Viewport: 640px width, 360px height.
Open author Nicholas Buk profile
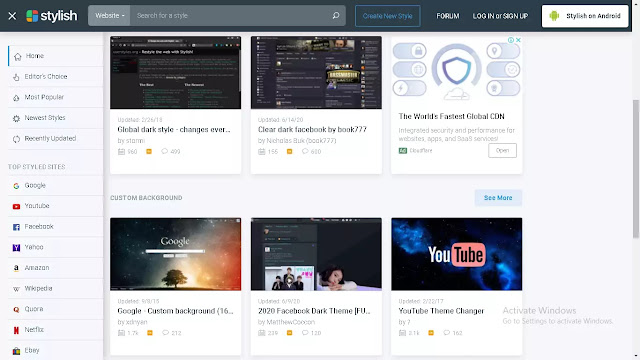click(301, 141)
